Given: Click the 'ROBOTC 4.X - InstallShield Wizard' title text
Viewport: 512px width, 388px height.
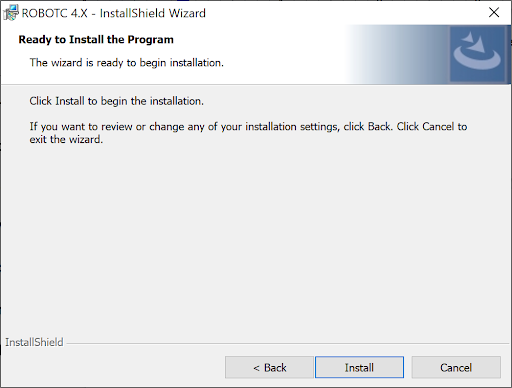Looking at the screenshot, I should [113, 13].
